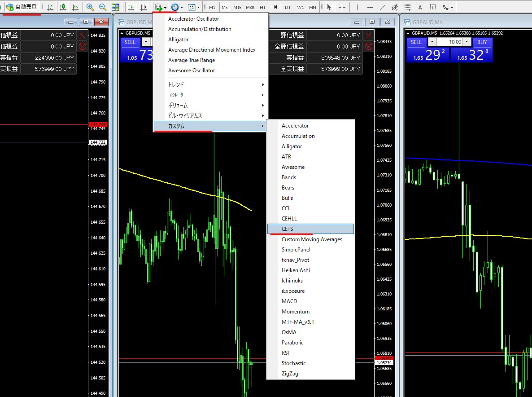The width and height of the screenshot is (532, 397).
Task: Expand the トレンド submenu
Action: click(x=211, y=84)
